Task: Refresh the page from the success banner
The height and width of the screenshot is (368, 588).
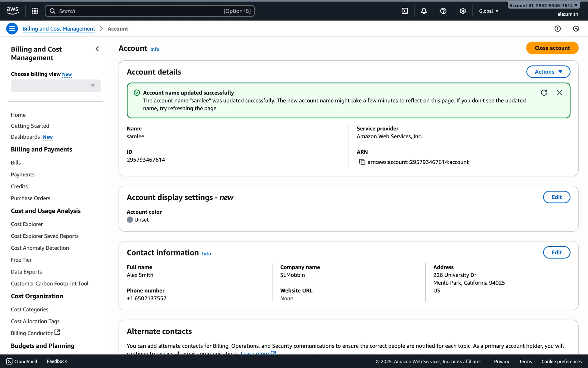Action: click(x=544, y=93)
